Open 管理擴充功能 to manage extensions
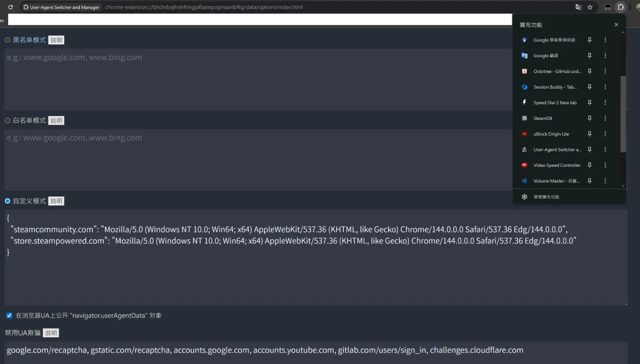The image size is (640, 364). [546, 197]
